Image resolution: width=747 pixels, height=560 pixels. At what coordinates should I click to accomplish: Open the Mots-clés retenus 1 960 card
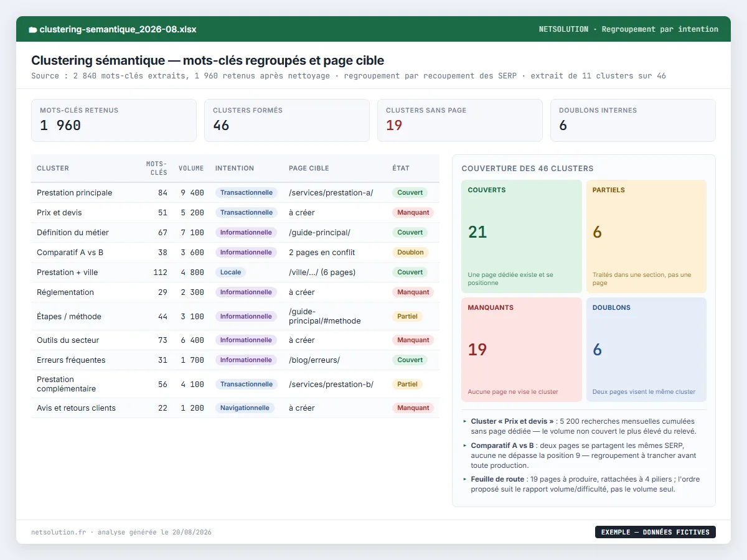[x=114, y=121]
